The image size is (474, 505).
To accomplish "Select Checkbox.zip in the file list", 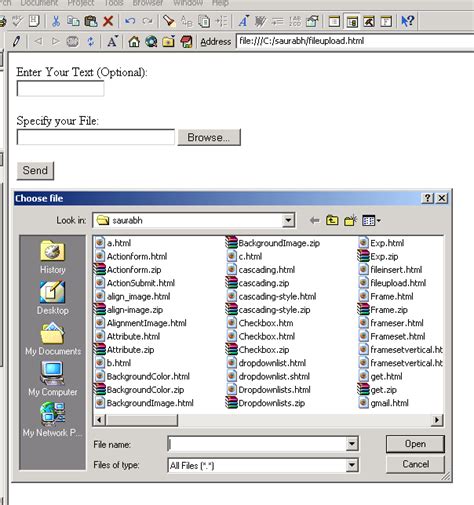I will pyautogui.click(x=258, y=350).
